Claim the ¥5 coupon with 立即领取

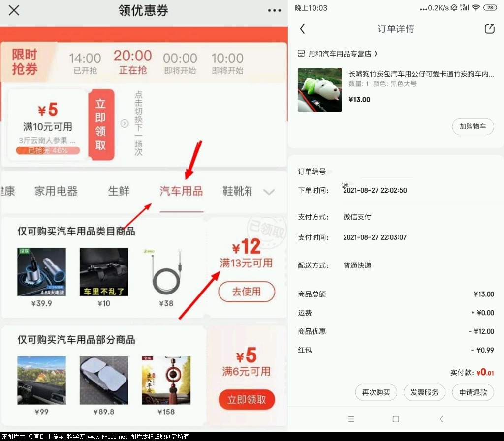tap(246, 400)
